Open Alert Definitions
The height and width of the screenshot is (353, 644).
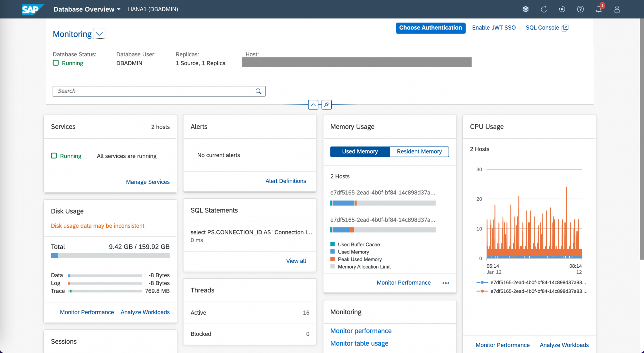pos(286,181)
